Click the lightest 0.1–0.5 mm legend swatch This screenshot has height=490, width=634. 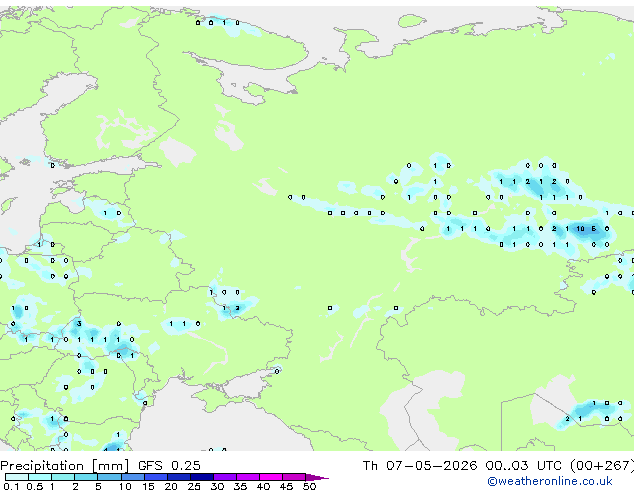point(17,477)
